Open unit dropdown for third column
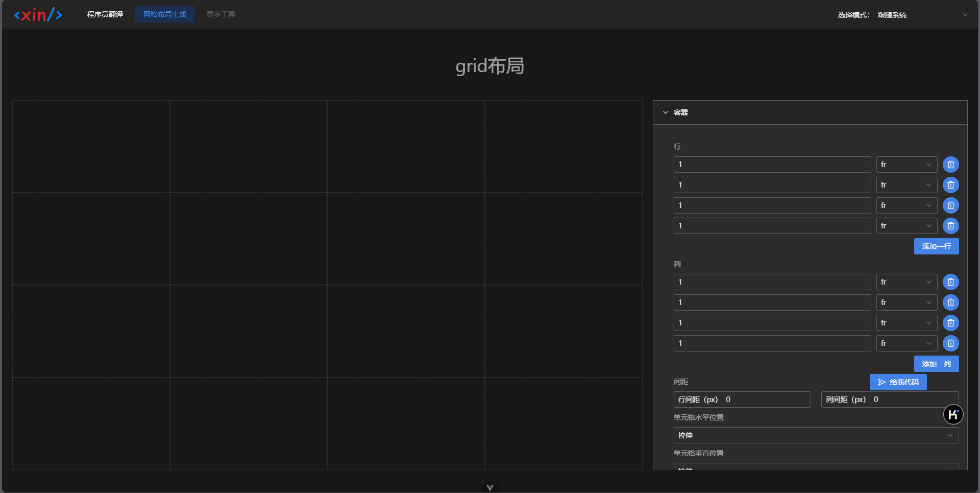This screenshot has width=980, height=493. coord(906,323)
